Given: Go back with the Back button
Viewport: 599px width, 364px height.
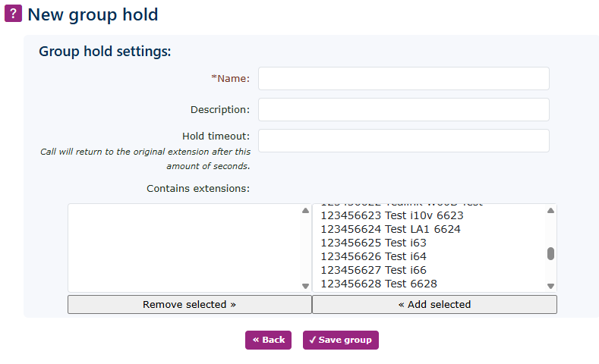Looking at the screenshot, I should [x=268, y=340].
